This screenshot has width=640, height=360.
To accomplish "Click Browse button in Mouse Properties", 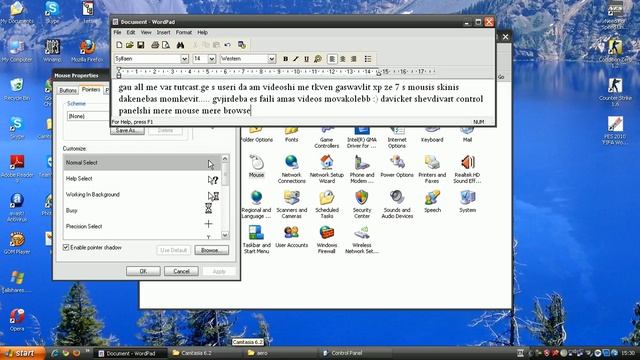I will pyautogui.click(x=211, y=250).
